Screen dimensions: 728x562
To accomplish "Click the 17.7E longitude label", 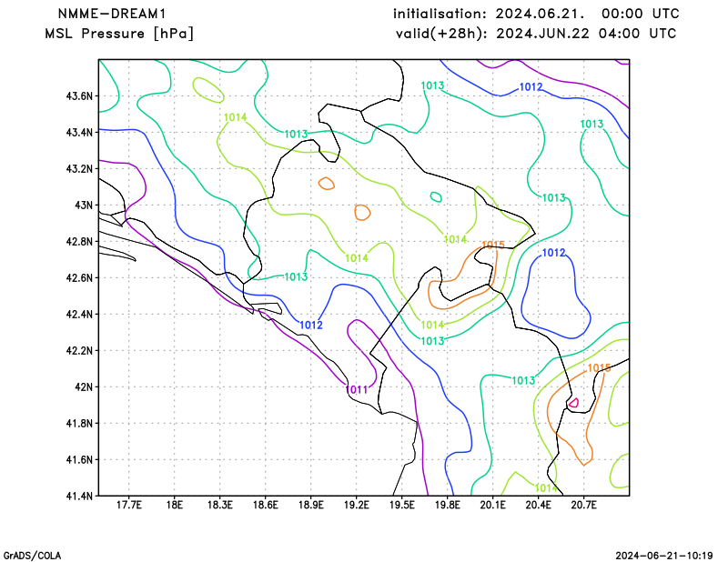I will pyautogui.click(x=128, y=505).
